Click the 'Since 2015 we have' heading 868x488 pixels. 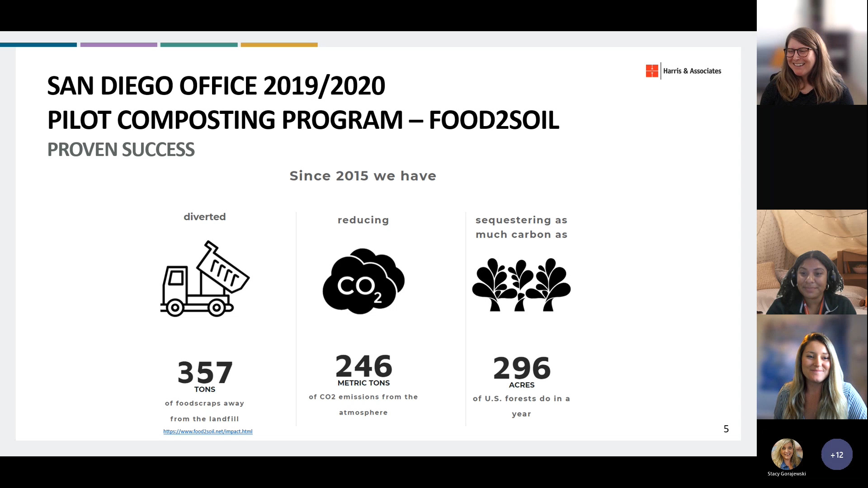tap(363, 176)
